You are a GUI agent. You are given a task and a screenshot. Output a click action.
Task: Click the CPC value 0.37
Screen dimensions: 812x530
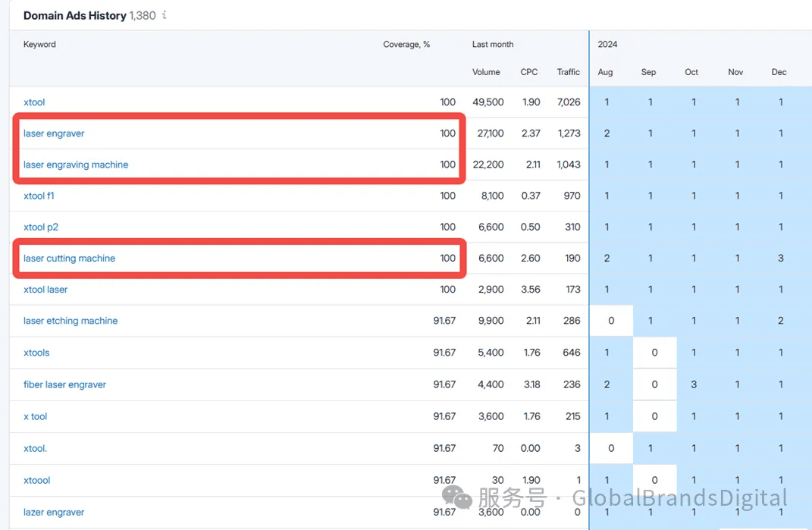pos(530,196)
